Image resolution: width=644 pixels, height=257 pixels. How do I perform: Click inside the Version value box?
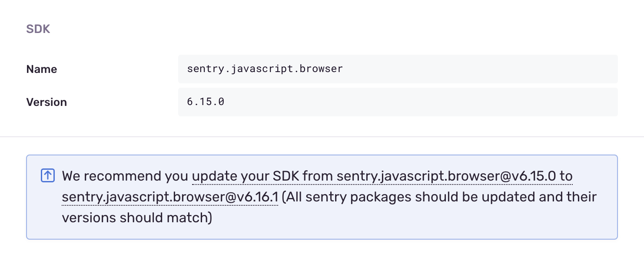coord(398,102)
